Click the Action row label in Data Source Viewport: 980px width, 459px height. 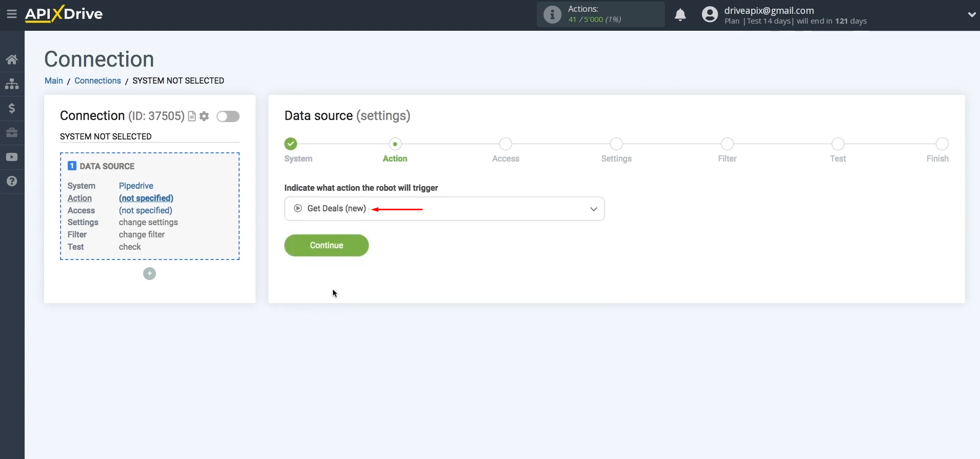[x=80, y=198]
